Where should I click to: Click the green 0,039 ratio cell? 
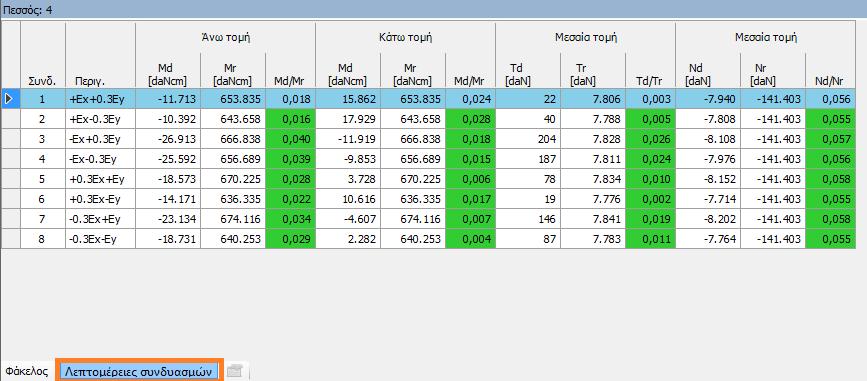coord(290,159)
